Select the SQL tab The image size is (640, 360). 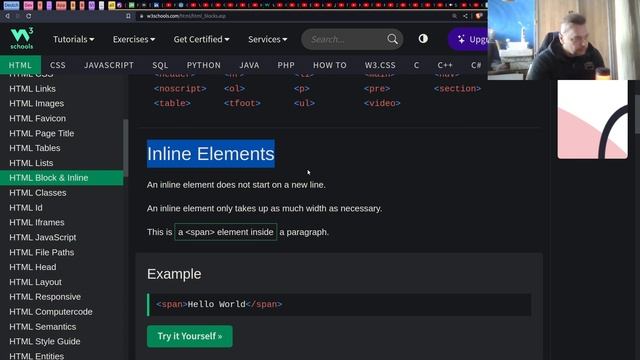[x=160, y=65]
